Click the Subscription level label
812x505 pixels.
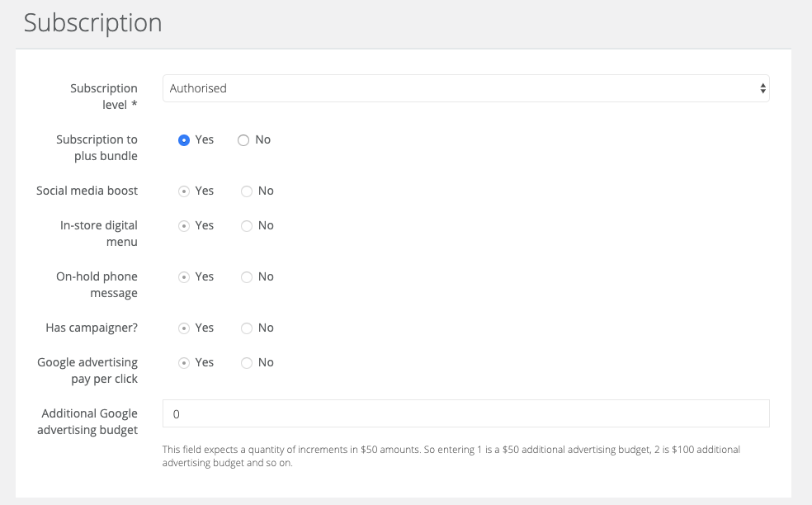pos(104,97)
